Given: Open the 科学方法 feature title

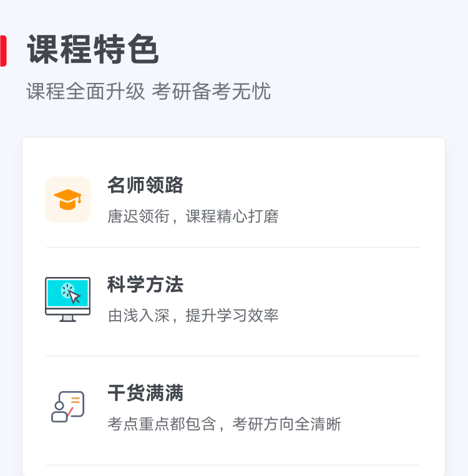Looking at the screenshot, I should pyautogui.click(x=145, y=285).
